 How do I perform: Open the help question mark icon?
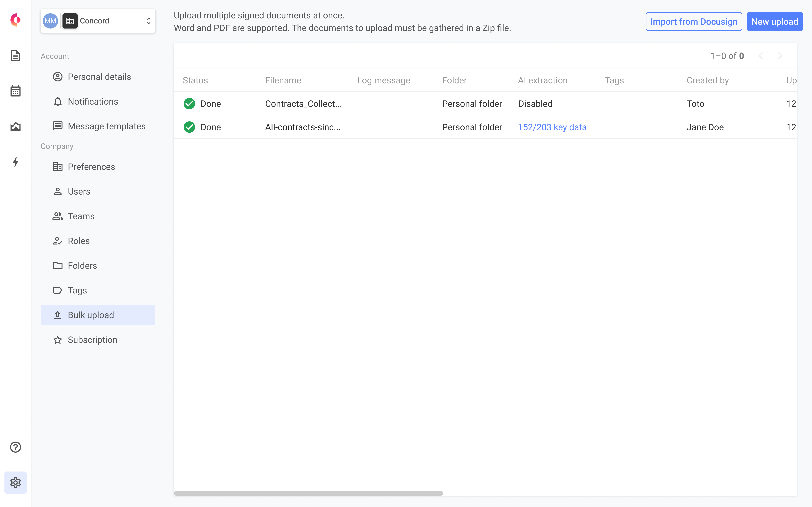(x=15, y=447)
